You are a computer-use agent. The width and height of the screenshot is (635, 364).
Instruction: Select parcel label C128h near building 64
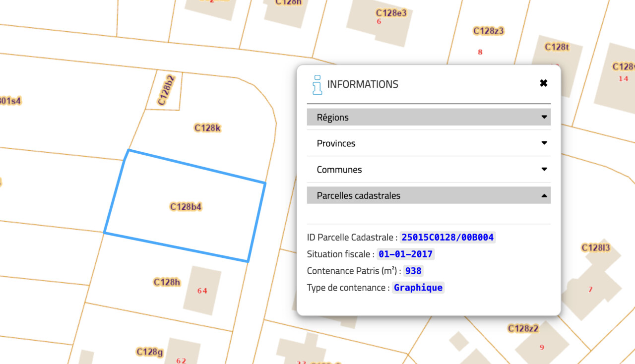167,282
